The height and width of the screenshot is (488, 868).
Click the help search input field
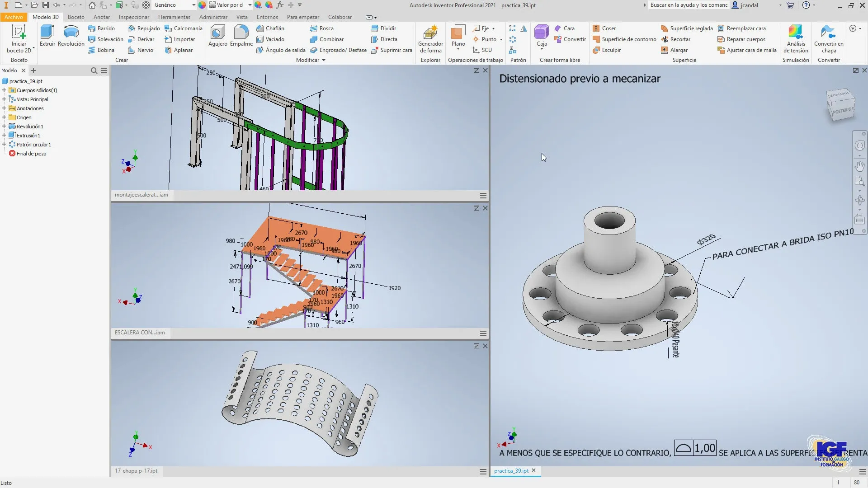[689, 5]
